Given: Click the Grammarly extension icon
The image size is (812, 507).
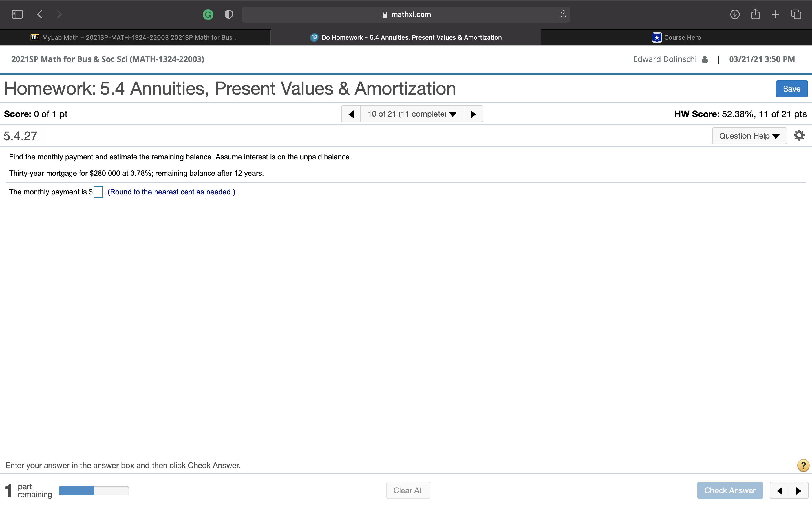Looking at the screenshot, I should coord(208,14).
